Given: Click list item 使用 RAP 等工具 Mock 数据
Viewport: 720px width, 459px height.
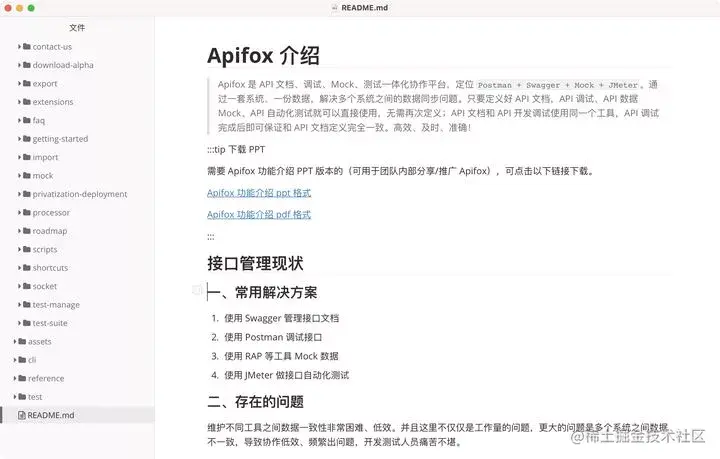Looking at the screenshot, I should (281, 356).
